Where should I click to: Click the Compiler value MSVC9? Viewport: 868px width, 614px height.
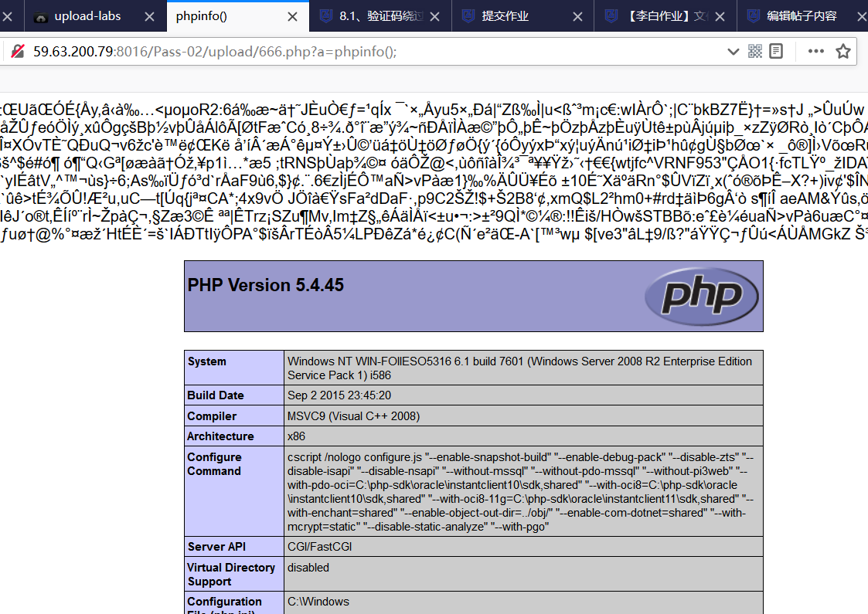click(x=354, y=416)
